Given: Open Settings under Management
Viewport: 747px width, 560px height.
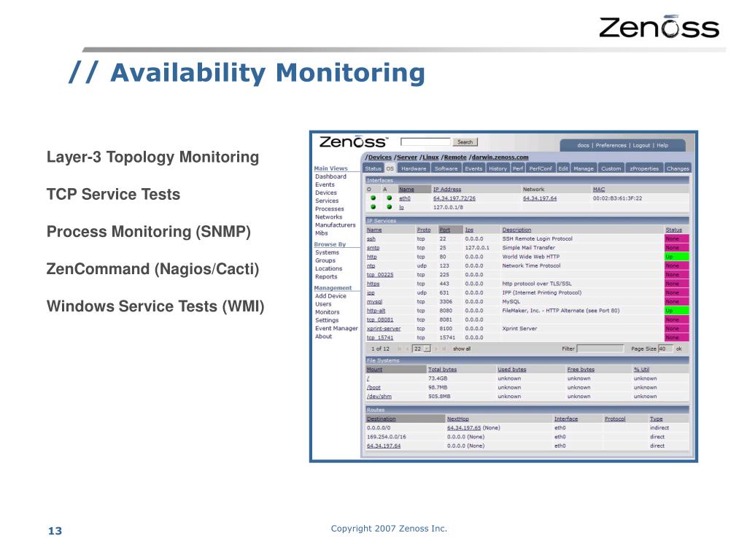Looking at the screenshot, I should [x=327, y=321].
